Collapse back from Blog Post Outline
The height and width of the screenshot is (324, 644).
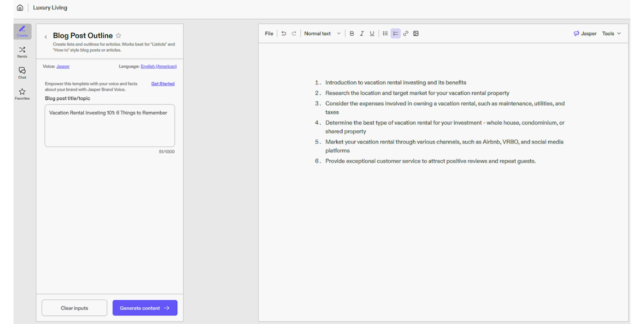point(46,37)
